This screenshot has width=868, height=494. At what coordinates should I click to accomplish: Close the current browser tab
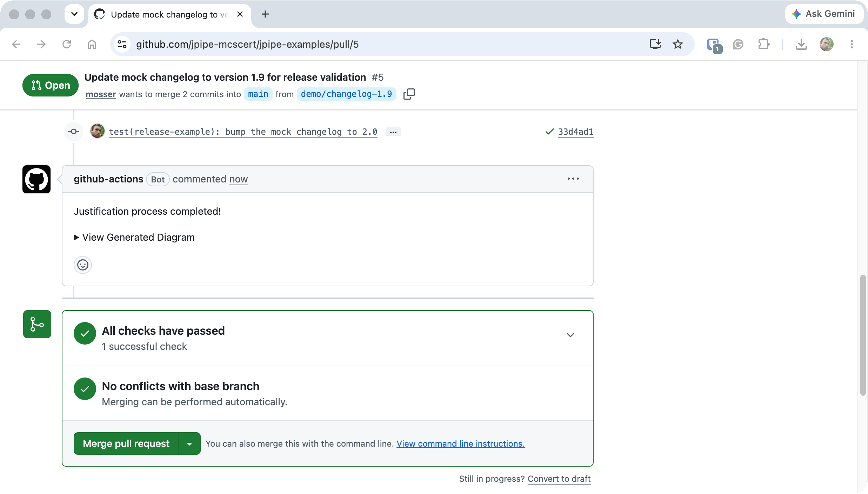click(x=240, y=14)
